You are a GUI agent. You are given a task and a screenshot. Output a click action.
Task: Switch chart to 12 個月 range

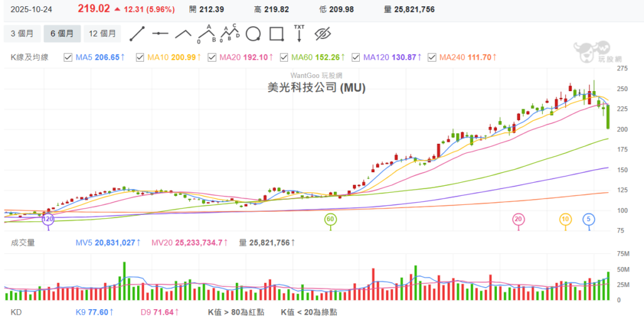click(x=103, y=33)
